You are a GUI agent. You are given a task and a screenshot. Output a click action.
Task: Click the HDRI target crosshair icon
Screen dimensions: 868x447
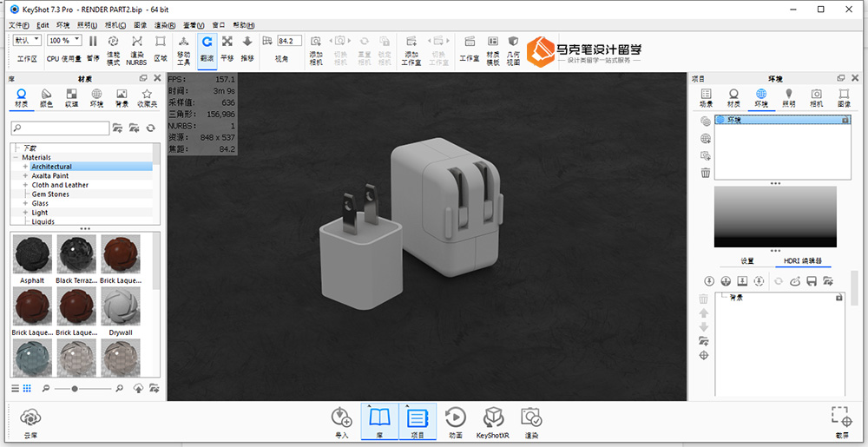pyautogui.click(x=704, y=355)
